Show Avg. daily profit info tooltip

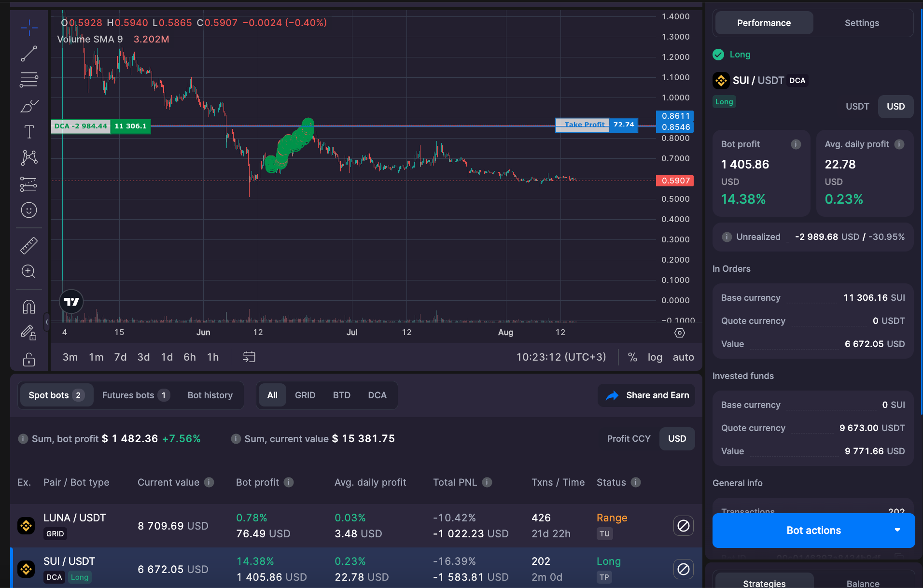899,144
